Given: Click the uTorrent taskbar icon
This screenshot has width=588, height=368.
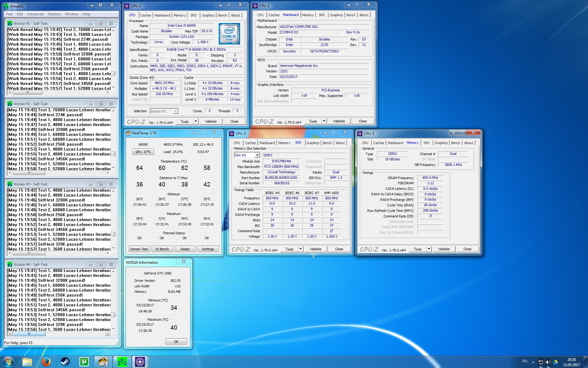Looking at the screenshot, I should [x=84, y=362].
